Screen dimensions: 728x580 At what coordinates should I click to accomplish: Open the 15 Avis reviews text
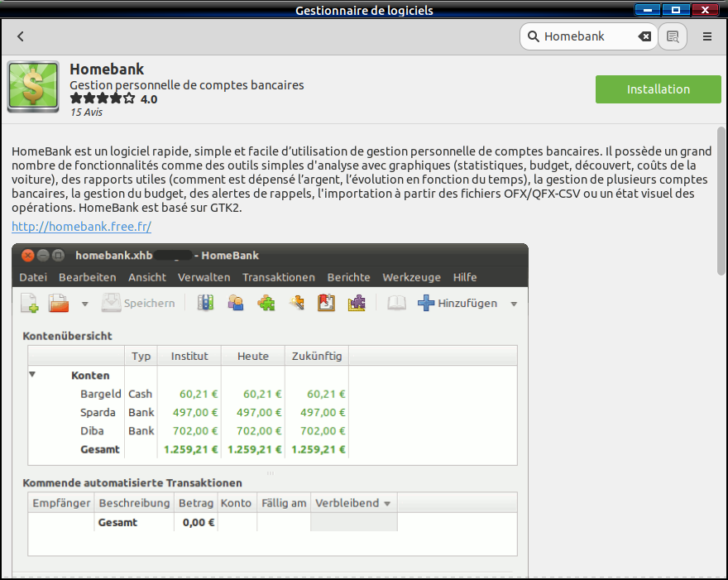tap(86, 112)
